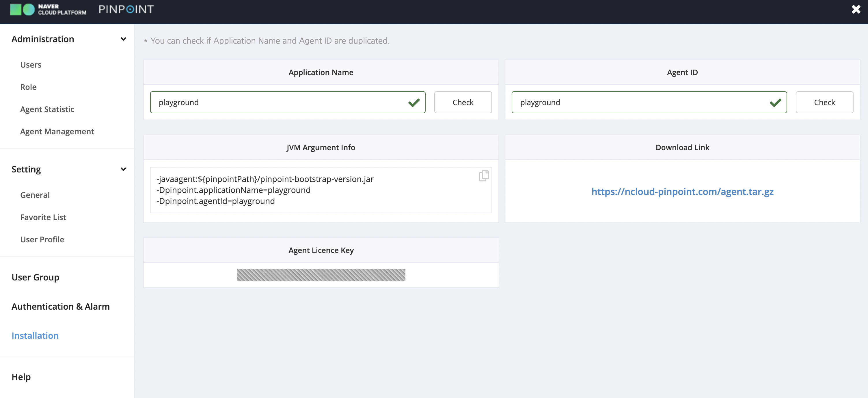The width and height of the screenshot is (868, 398).
Task: Click the masked Agent Licence Key bar
Action: 321,275
